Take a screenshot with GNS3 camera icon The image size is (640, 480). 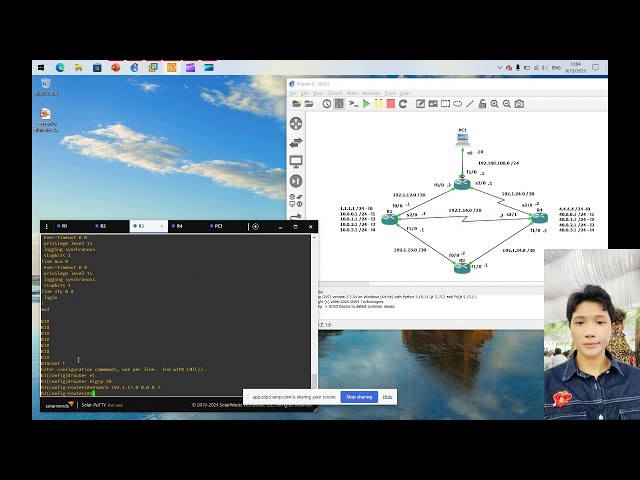pyautogui.click(x=519, y=104)
